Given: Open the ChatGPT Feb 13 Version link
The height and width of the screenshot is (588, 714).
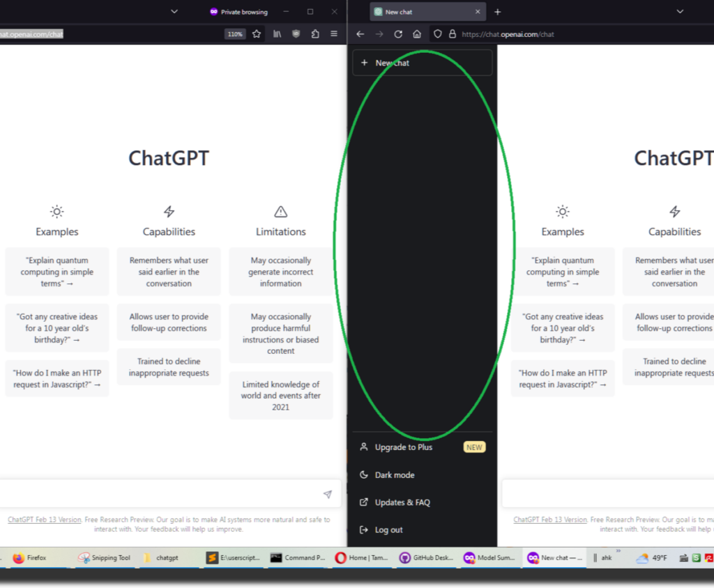Looking at the screenshot, I should point(43,519).
